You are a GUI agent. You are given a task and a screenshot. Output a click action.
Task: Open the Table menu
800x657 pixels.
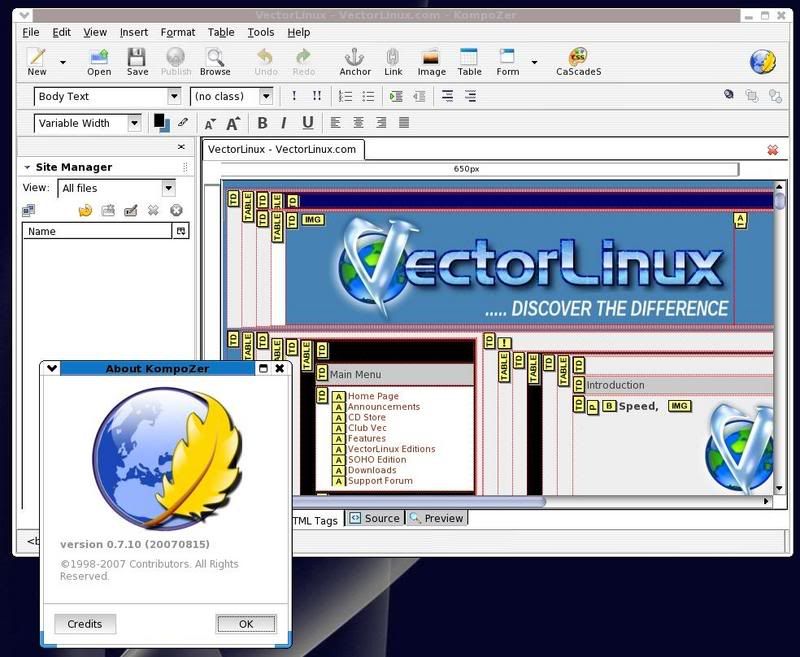(x=221, y=32)
